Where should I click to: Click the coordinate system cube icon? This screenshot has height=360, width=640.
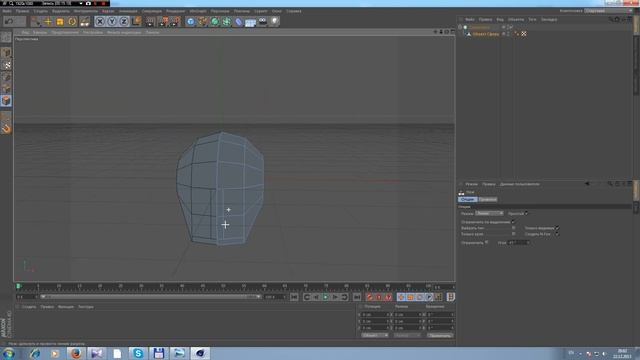tap(136, 21)
